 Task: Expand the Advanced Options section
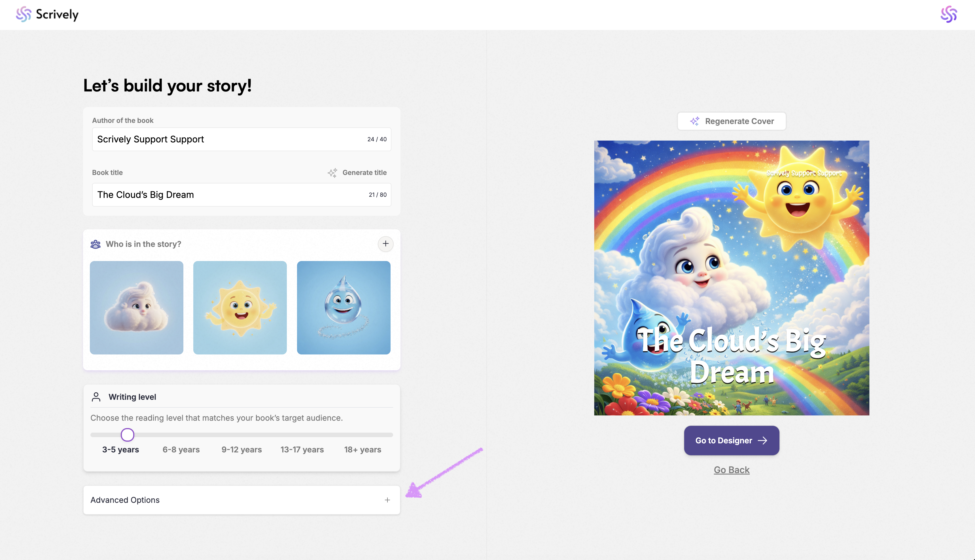pyautogui.click(x=241, y=500)
